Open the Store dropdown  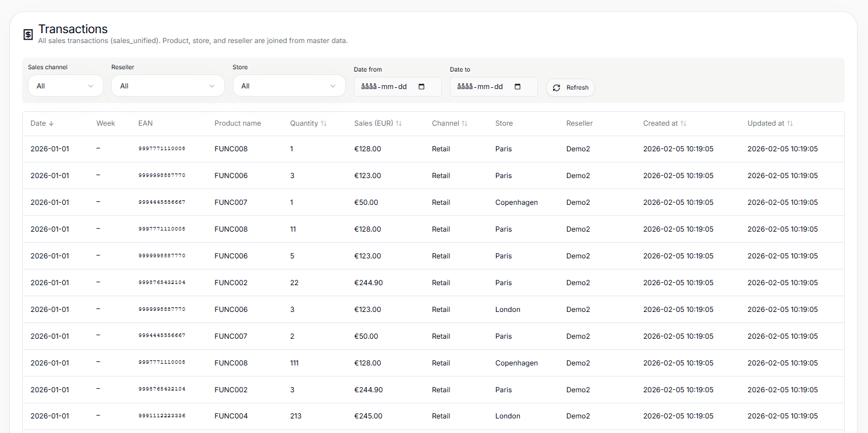(x=289, y=85)
